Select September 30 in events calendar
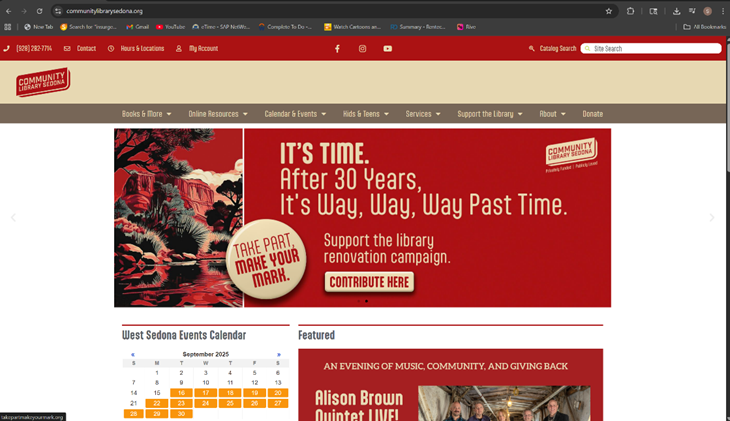 pos(181,414)
